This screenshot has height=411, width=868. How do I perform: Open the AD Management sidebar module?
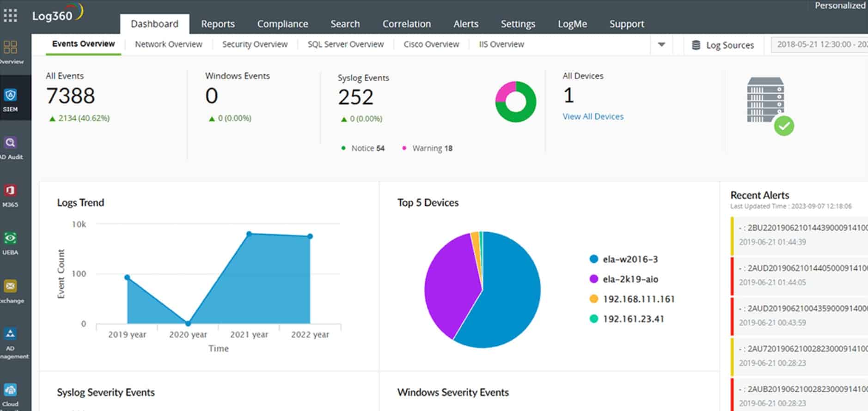pyautogui.click(x=11, y=338)
